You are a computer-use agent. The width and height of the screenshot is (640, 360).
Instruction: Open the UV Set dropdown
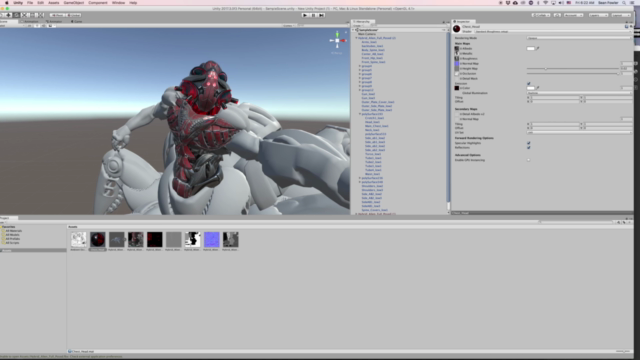(x=578, y=133)
